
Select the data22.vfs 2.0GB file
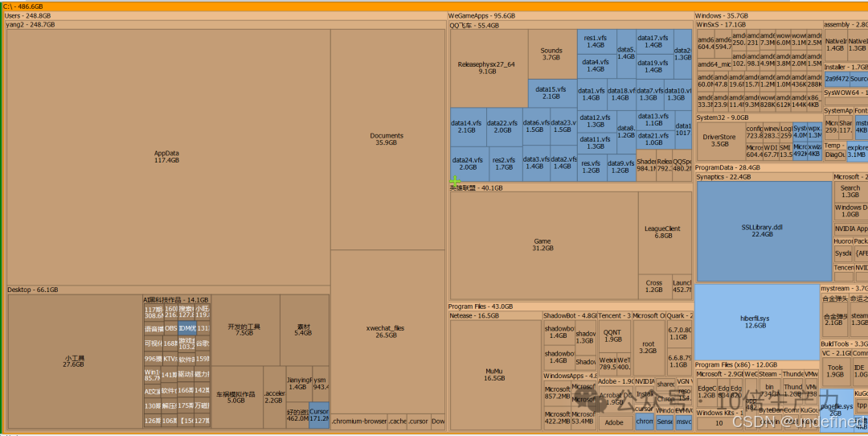click(504, 126)
